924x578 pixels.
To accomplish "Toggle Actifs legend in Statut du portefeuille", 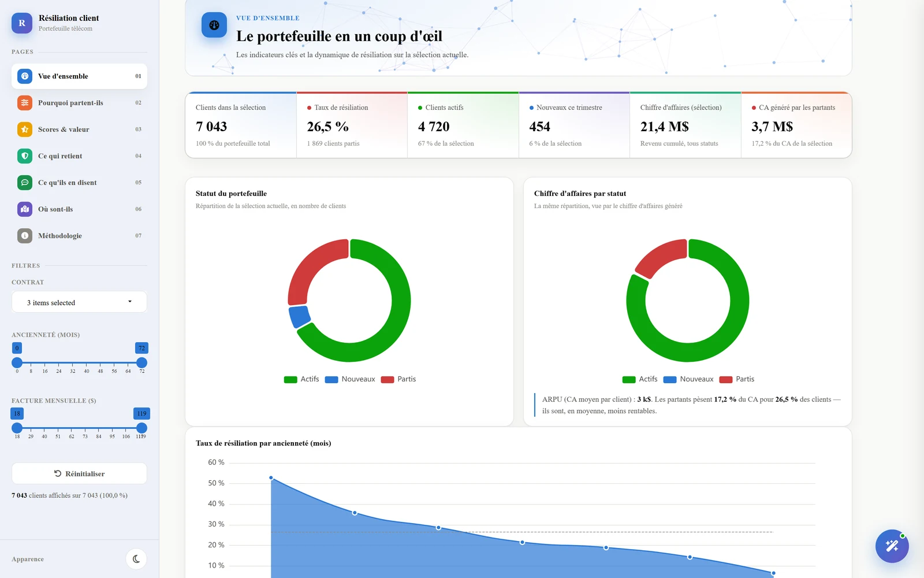I will 301,379.
